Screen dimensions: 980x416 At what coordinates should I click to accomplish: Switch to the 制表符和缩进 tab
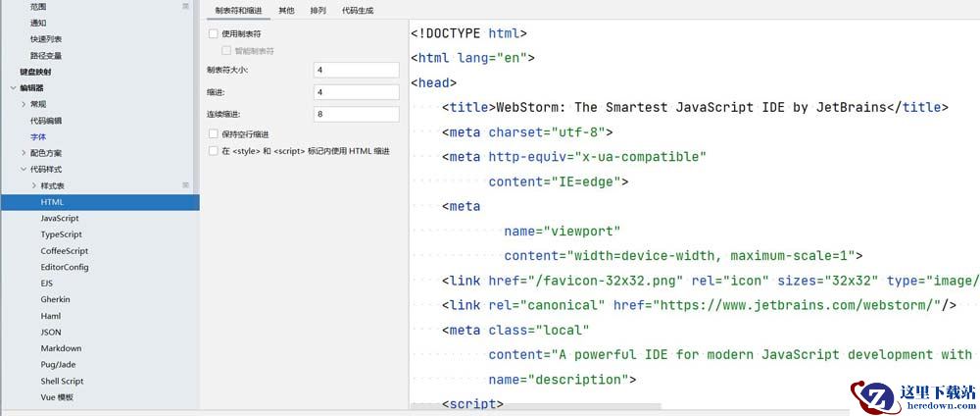point(239,11)
